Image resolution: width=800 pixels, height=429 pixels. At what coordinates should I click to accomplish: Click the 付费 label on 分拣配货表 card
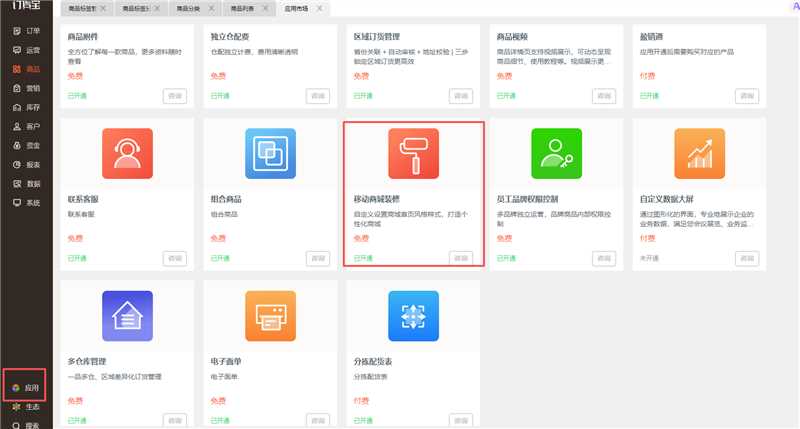pos(361,401)
